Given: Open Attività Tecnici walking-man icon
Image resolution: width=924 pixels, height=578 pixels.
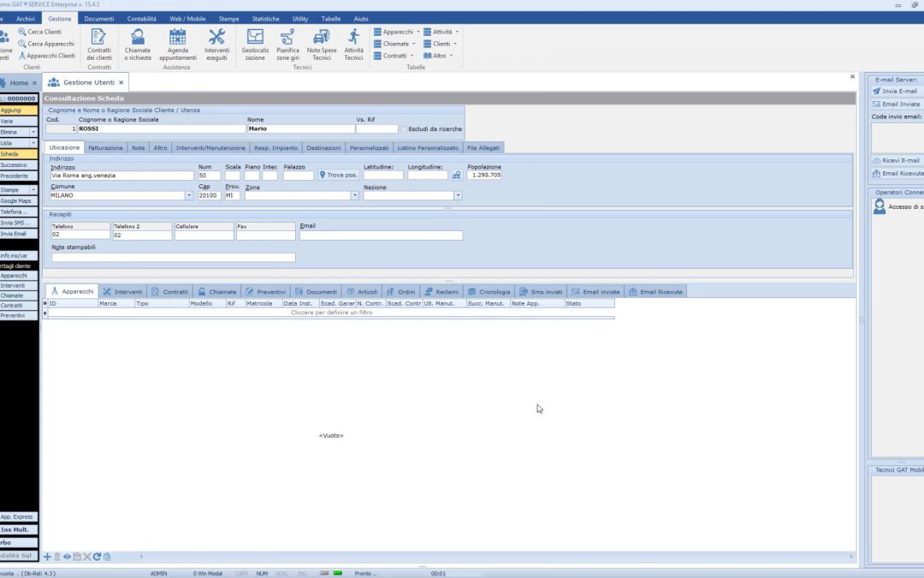Looking at the screenshot, I should [353, 45].
